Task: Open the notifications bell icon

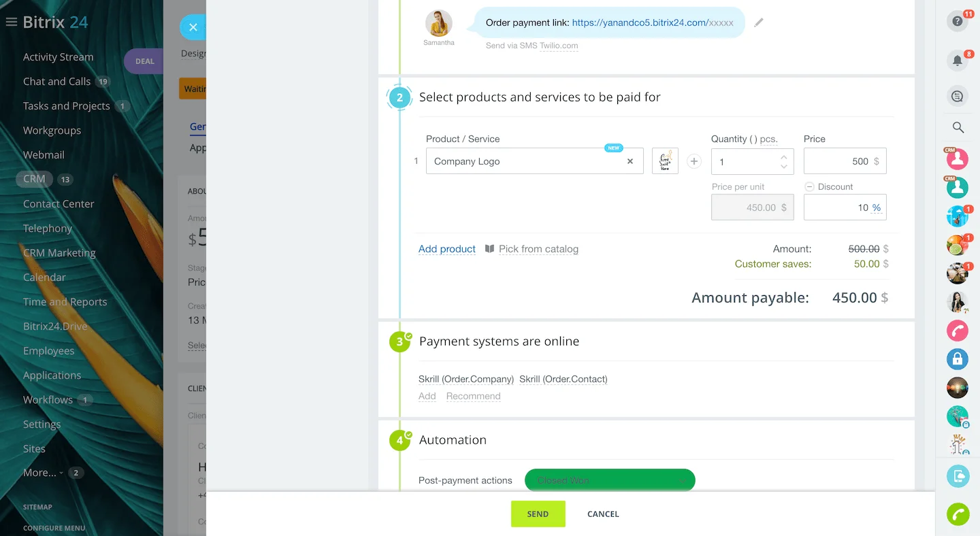Action: click(957, 61)
